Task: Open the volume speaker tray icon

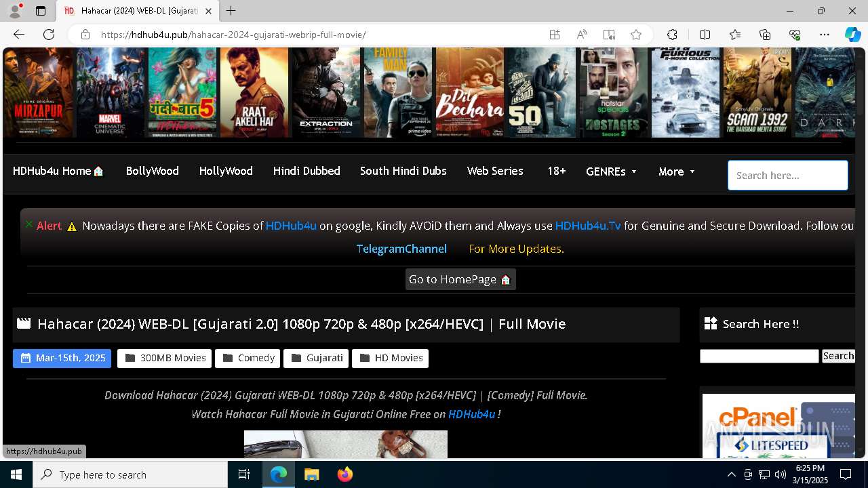Action: [780, 474]
